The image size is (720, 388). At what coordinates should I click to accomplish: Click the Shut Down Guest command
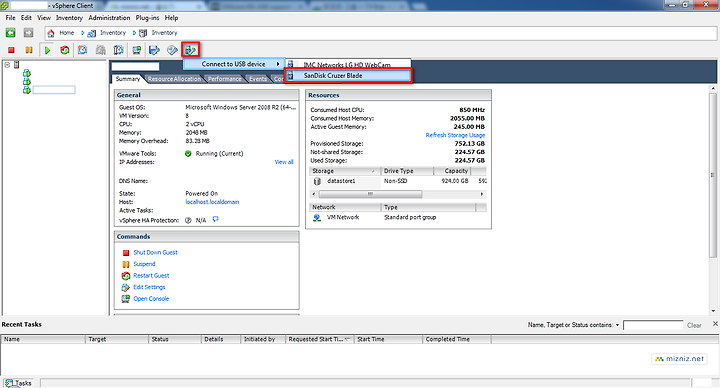[x=155, y=253]
